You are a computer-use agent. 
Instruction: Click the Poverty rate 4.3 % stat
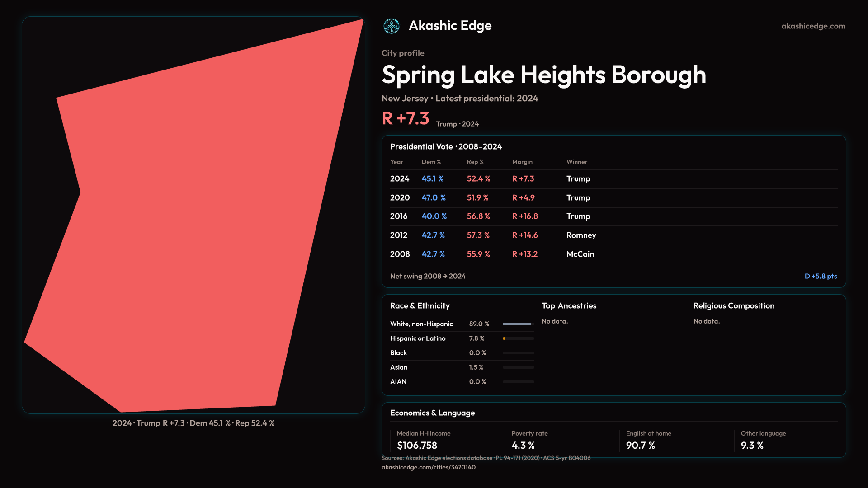click(523, 445)
